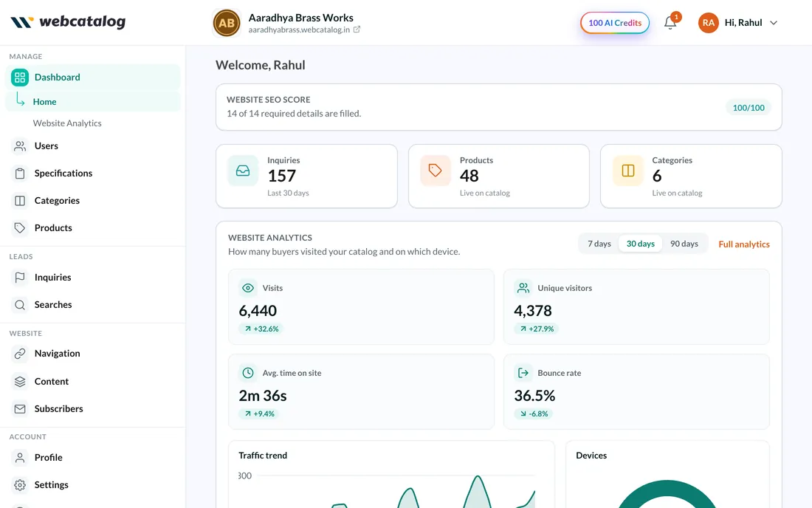The width and height of the screenshot is (812, 508).
Task: Click the 36.5% bounce rate value
Action: [x=534, y=396]
